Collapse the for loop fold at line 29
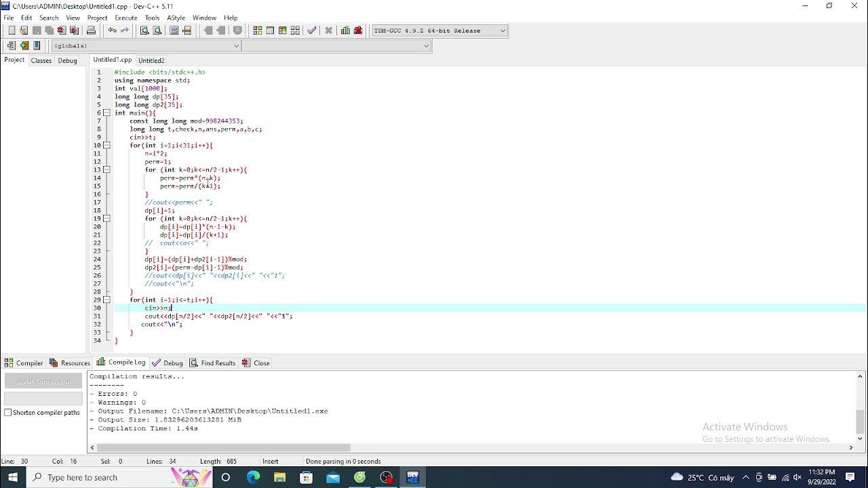 (106, 300)
